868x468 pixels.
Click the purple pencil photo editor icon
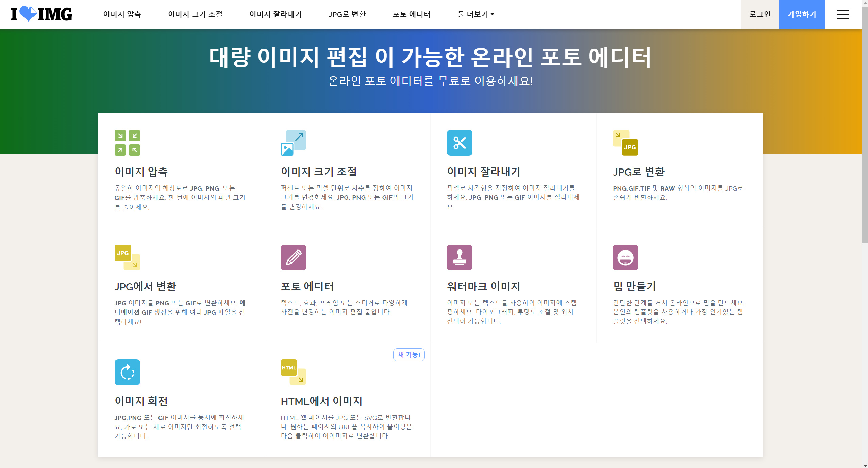293,257
